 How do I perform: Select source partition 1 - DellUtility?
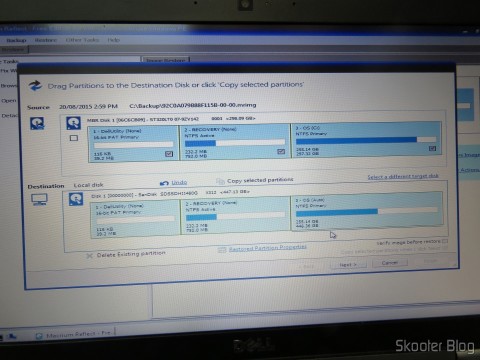(133, 144)
